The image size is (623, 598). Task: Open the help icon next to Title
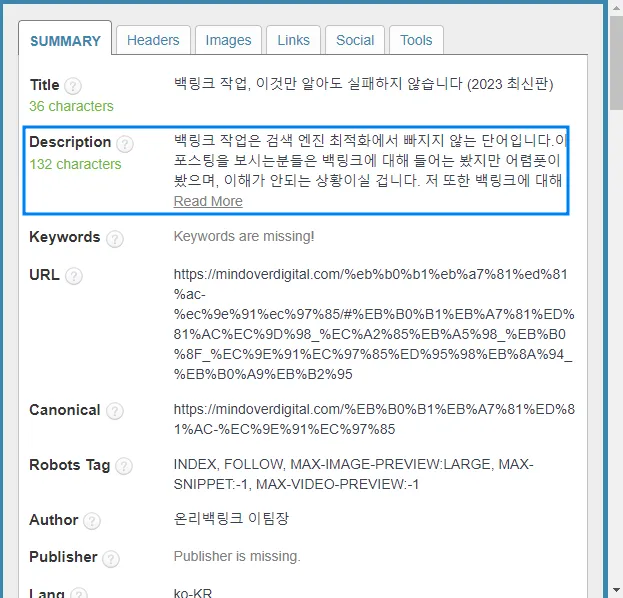[73, 85]
